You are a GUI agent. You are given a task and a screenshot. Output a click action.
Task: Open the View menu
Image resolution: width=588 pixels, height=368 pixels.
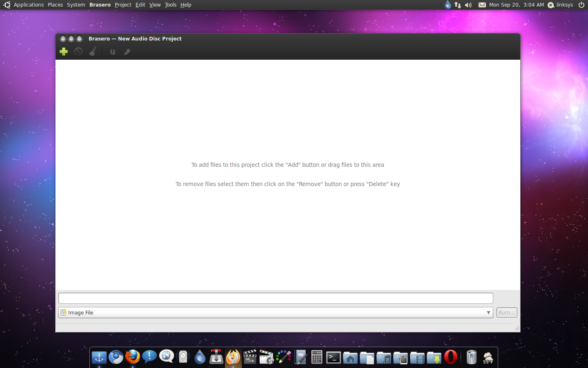coord(155,5)
